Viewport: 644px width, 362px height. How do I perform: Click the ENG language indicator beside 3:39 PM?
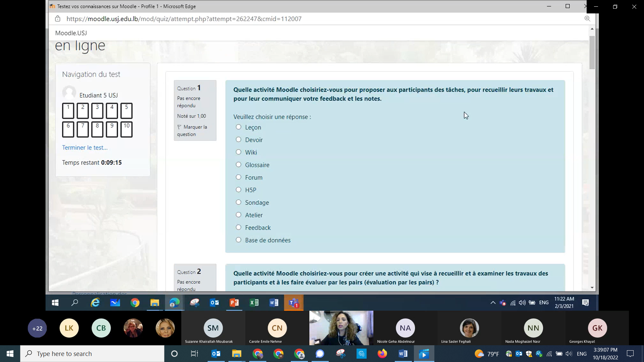582,354
